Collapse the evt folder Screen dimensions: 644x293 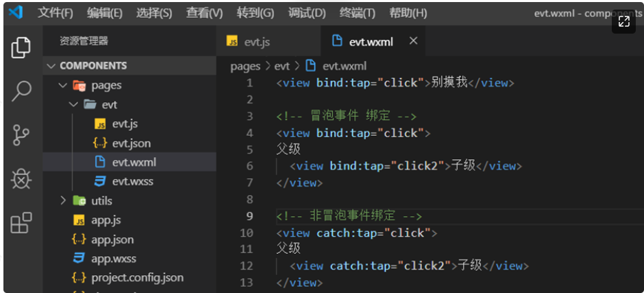coord(110,105)
